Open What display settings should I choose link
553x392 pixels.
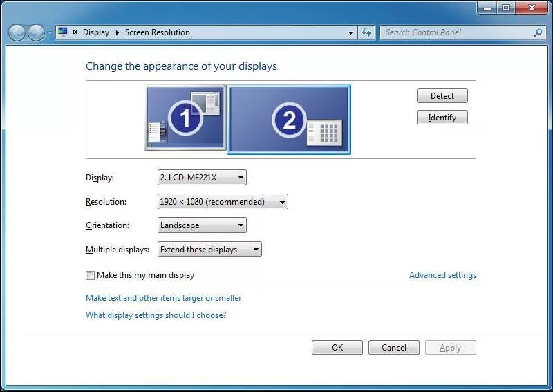click(x=156, y=315)
